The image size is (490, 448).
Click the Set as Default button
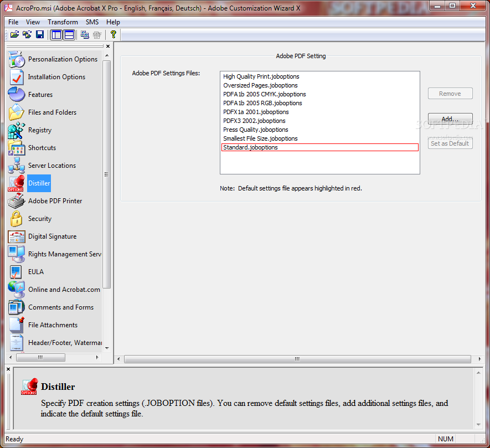pos(450,143)
